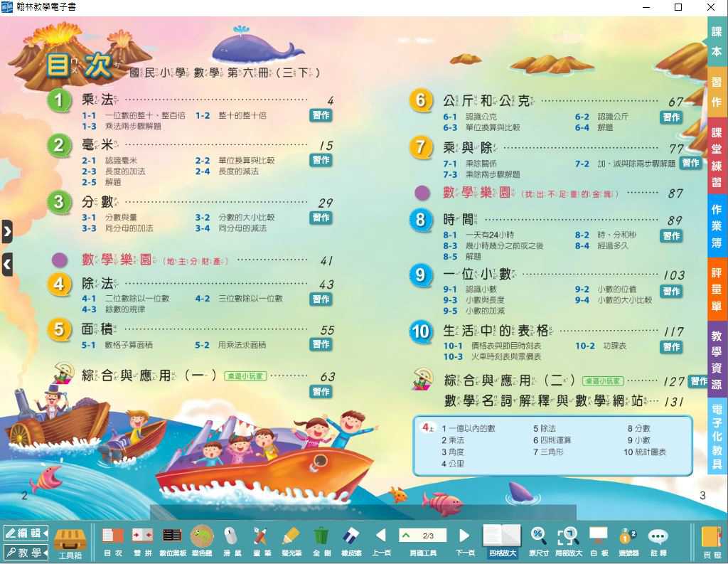This screenshot has width=728, height=564.
Task: Switch to the 評量單 tab
Action: (717, 289)
